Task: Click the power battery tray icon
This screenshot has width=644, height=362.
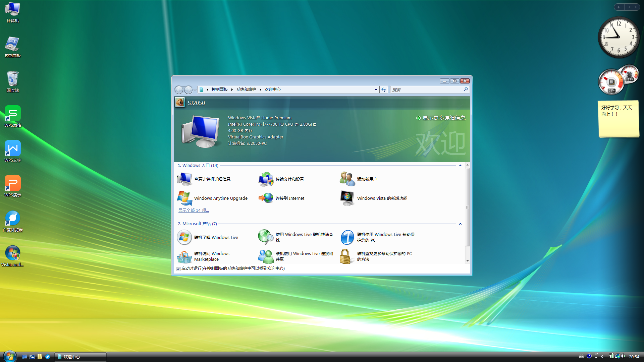Action: pyautogui.click(x=611, y=356)
